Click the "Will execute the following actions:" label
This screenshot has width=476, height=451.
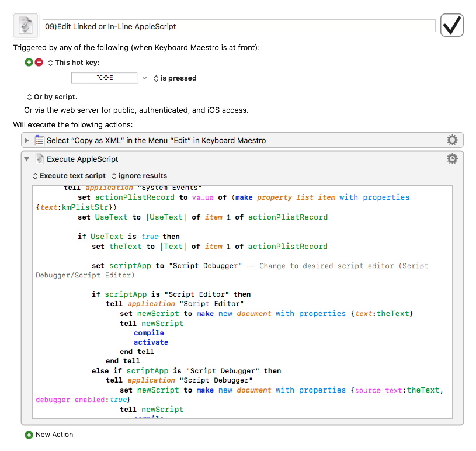point(73,125)
